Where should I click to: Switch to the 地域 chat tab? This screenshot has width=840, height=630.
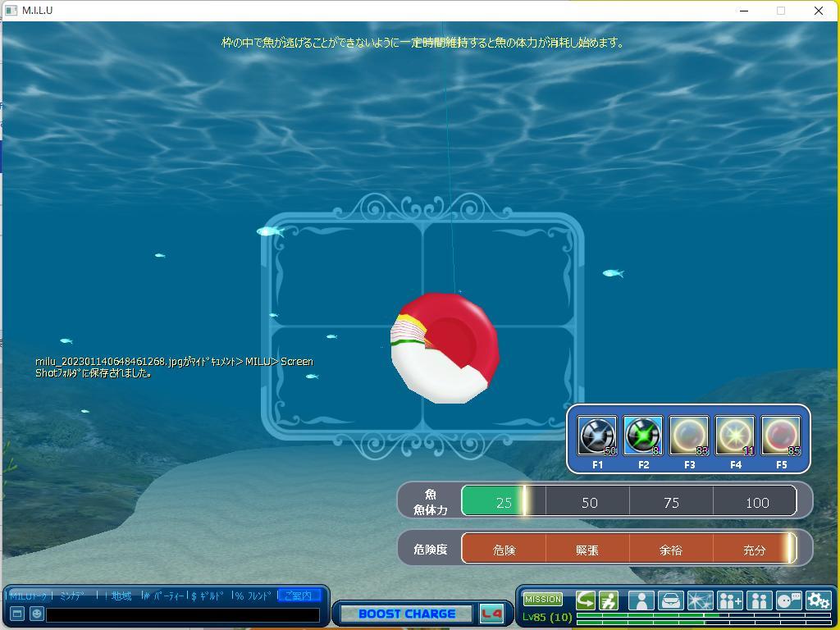coord(121,596)
